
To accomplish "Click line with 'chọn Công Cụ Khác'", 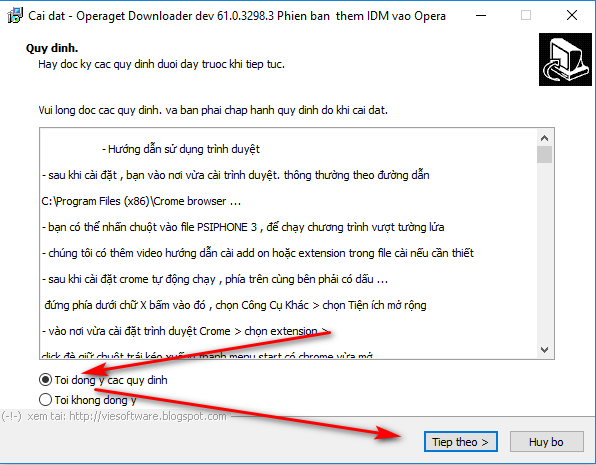I will 235,305.
